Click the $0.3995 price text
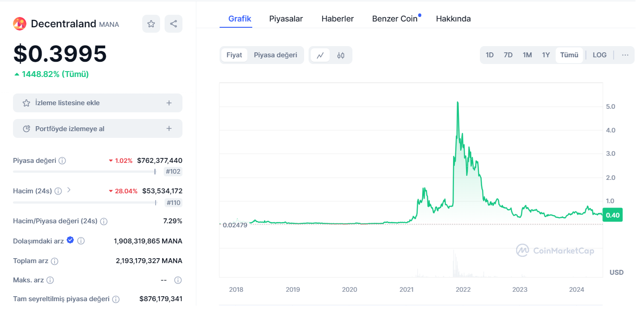Viewport: 644px width, 311px height. click(60, 54)
